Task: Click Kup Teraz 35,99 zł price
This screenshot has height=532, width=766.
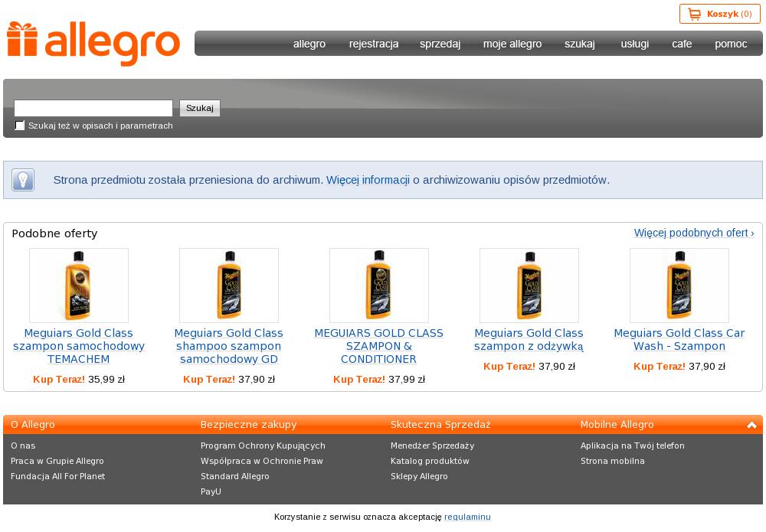Action: pos(79,379)
